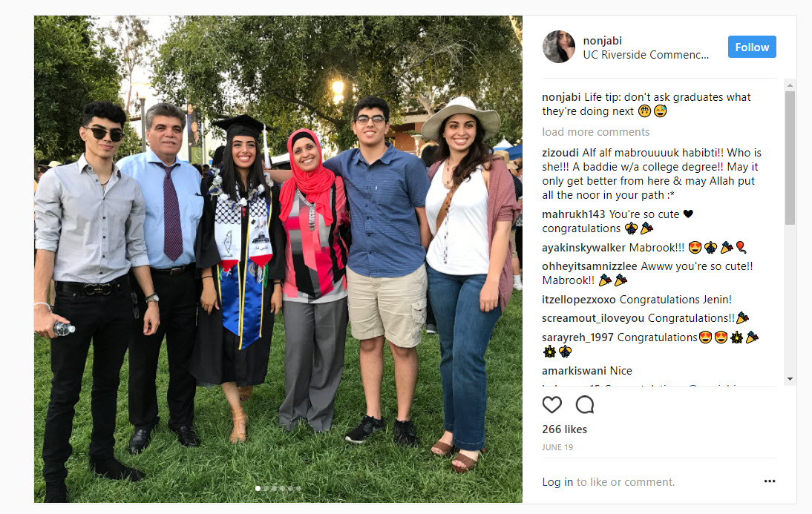Open the UC Riverside Commencement location link
The width and height of the screenshot is (812, 514).
(x=646, y=54)
